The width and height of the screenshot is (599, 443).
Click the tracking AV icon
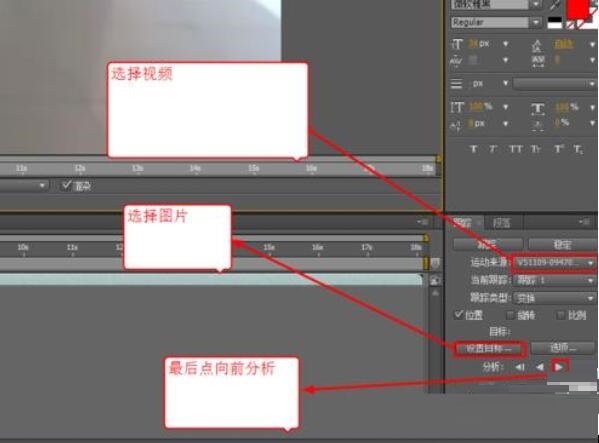(x=538, y=60)
